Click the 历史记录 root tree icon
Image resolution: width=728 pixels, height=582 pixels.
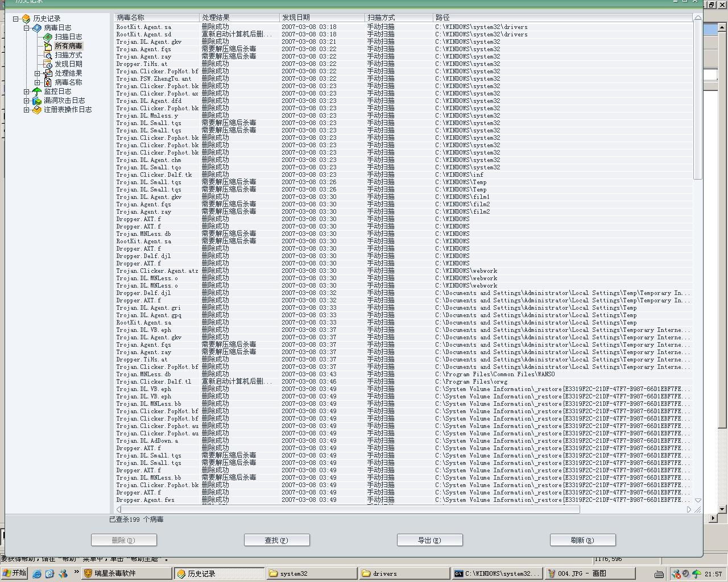(x=26, y=19)
